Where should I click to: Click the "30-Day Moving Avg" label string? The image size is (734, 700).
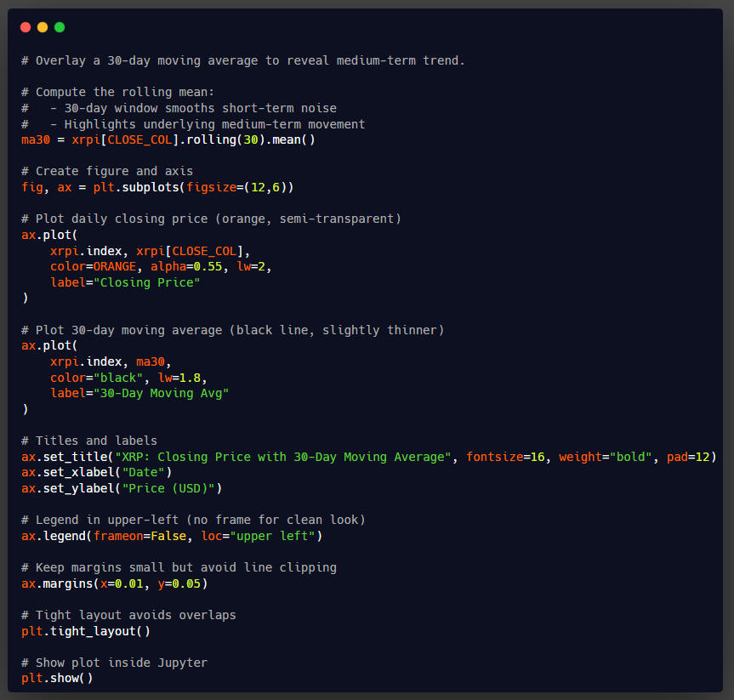(162, 393)
